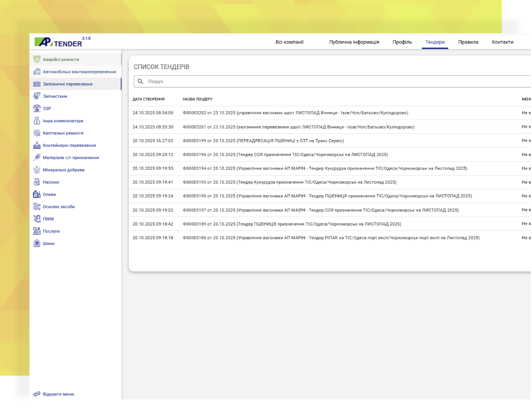Go to Всі компанії menu
This screenshot has width=532, height=409.
point(290,42)
